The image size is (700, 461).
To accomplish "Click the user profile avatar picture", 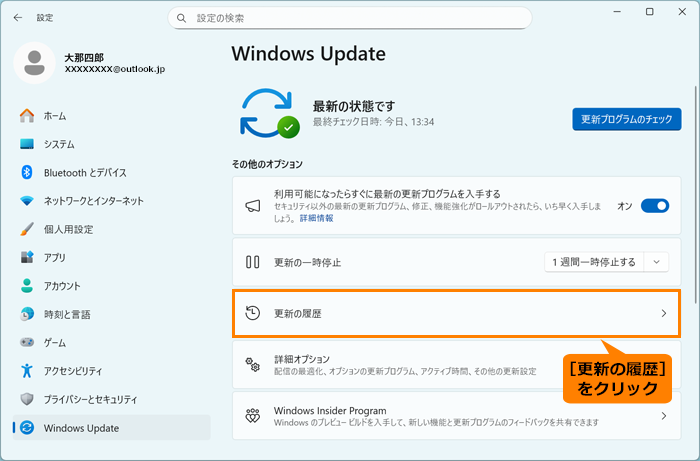I will (x=35, y=64).
